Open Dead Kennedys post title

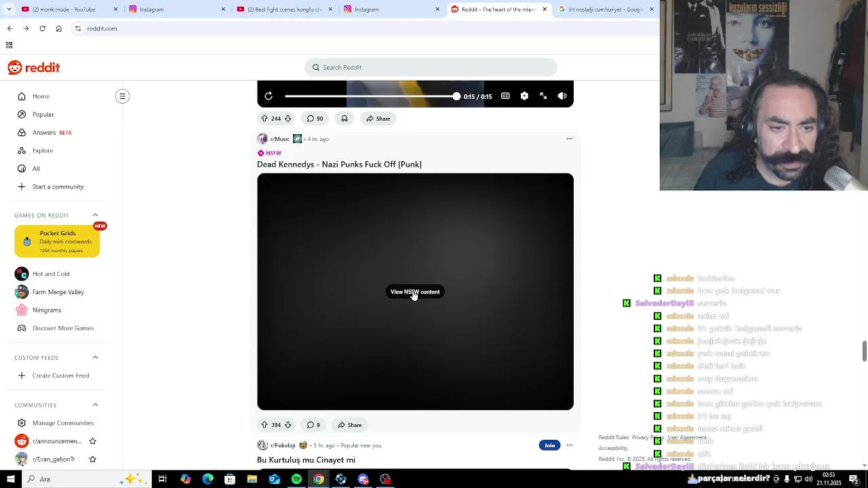[x=339, y=165]
